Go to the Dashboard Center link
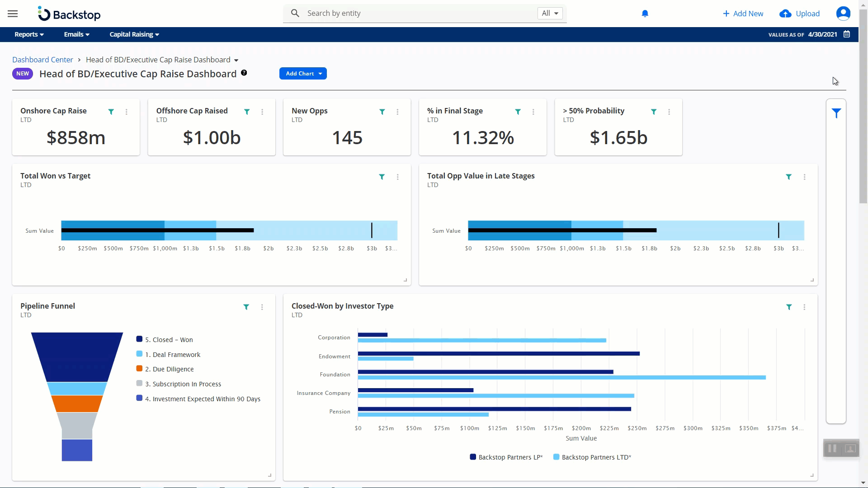868x488 pixels. point(42,60)
